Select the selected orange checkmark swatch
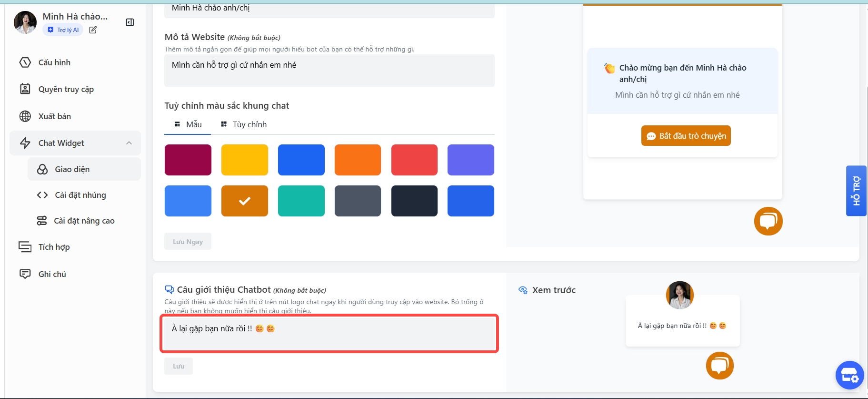 (245, 201)
